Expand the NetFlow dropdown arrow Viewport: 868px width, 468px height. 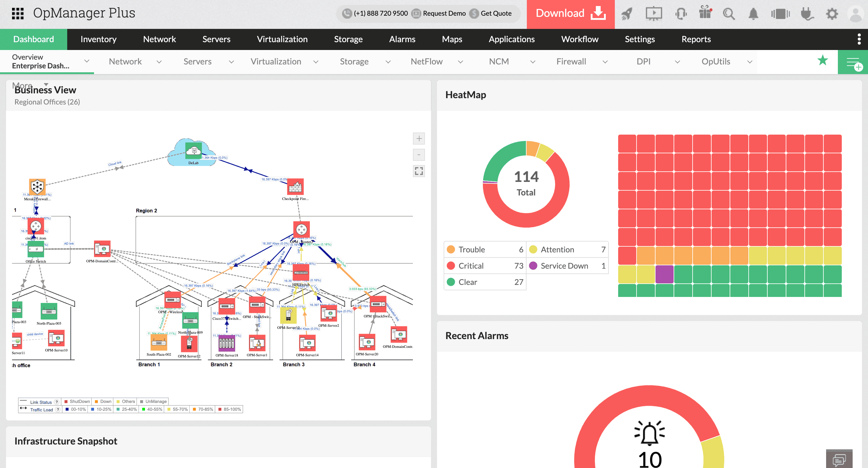tap(460, 62)
